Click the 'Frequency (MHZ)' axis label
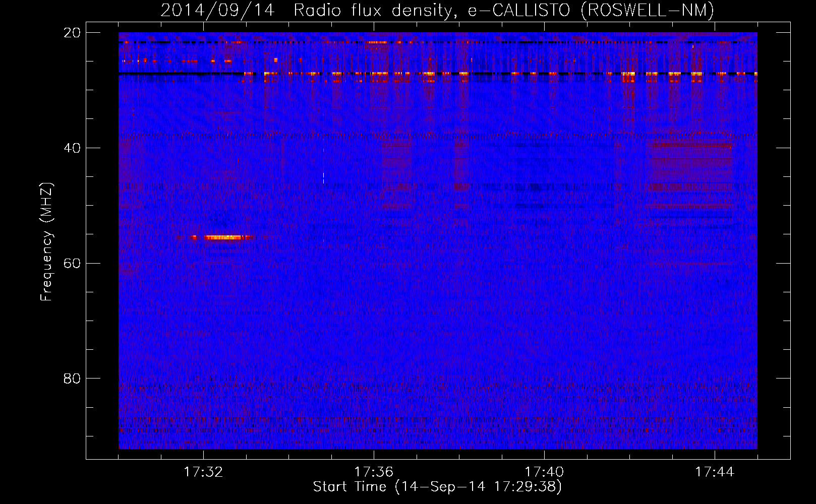Screen dimensions: 816x504 pyautogui.click(x=46, y=242)
